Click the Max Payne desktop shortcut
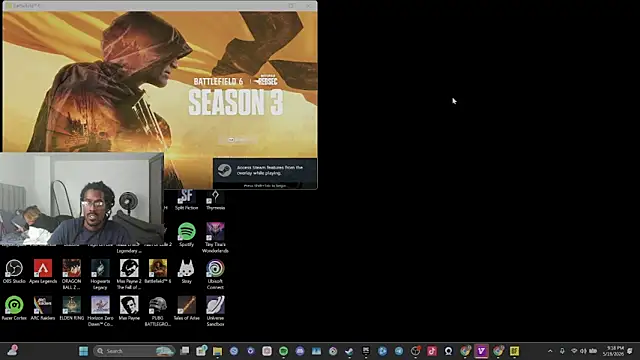 [x=129, y=308]
